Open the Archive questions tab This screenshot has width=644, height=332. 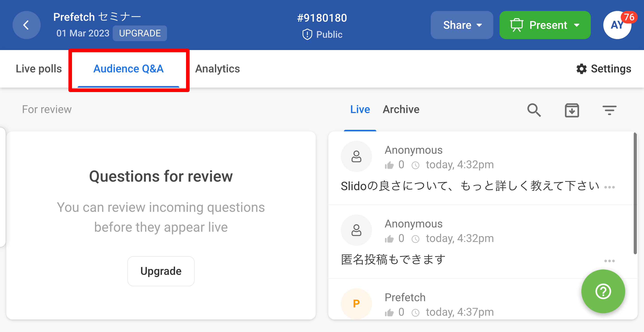click(401, 109)
